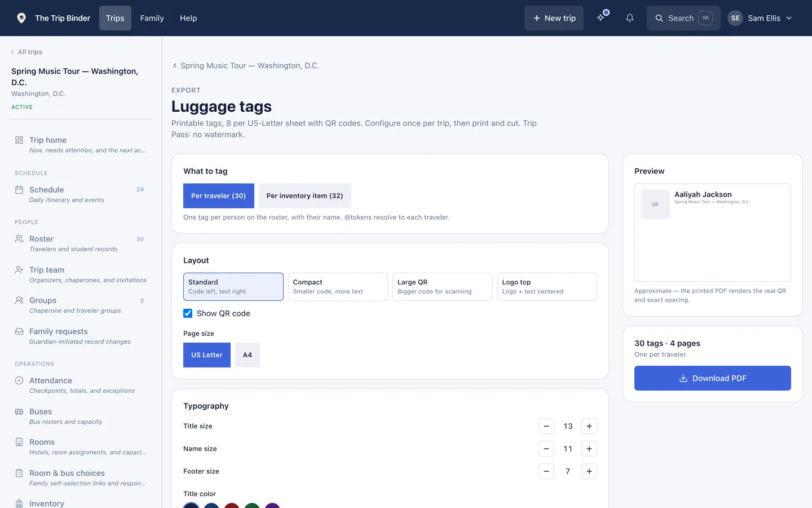
Task: Open Trip team sidebar item
Action: pyautogui.click(x=81, y=274)
